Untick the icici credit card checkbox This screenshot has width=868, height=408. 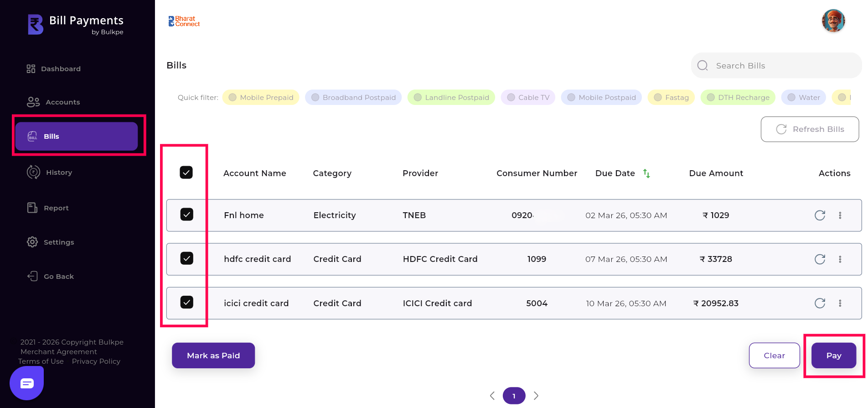[186, 303]
